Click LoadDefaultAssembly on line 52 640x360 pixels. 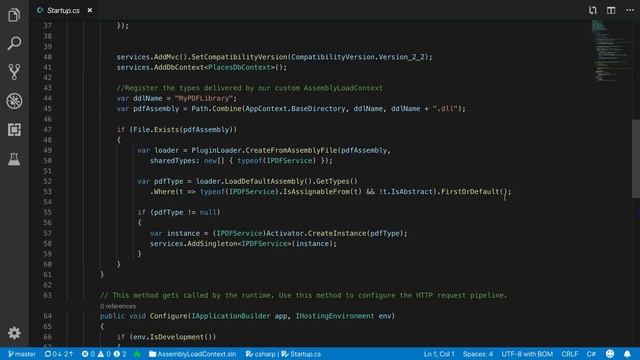[262, 181]
